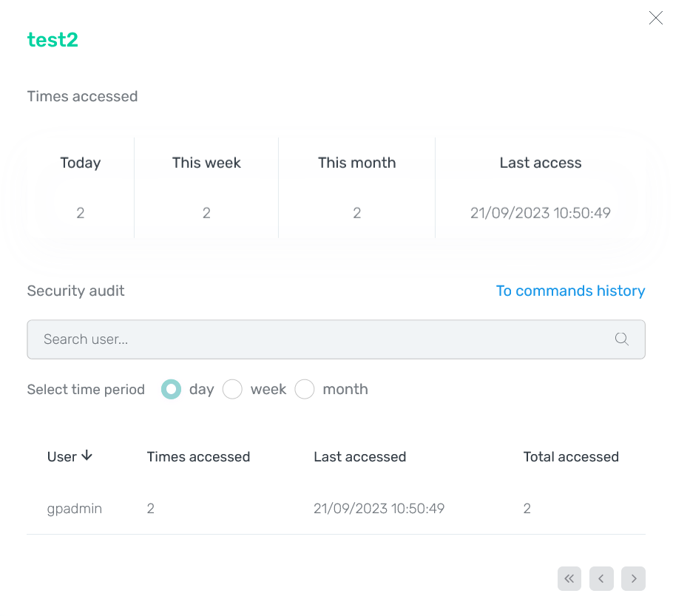
Task: Click the close X icon of the dialog
Action: (x=655, y=18)
